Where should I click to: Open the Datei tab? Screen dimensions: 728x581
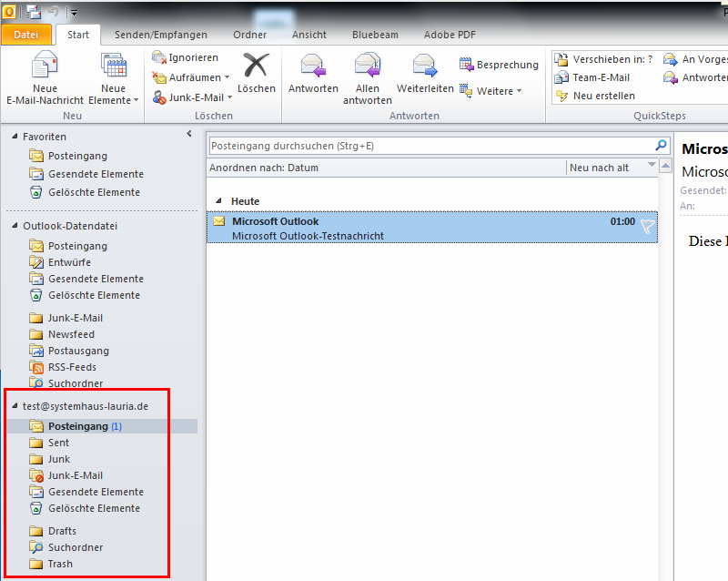click(x=26, y=35)
